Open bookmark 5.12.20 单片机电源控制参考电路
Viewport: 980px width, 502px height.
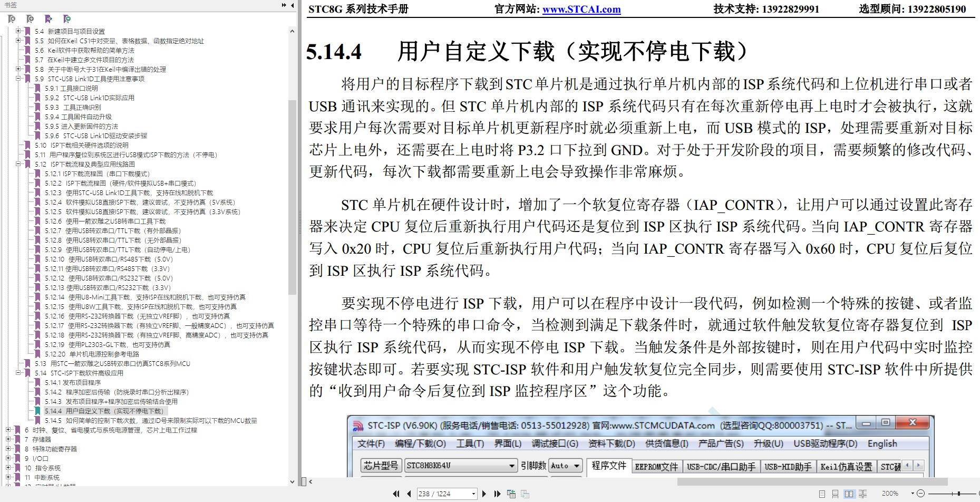[92, 354]
